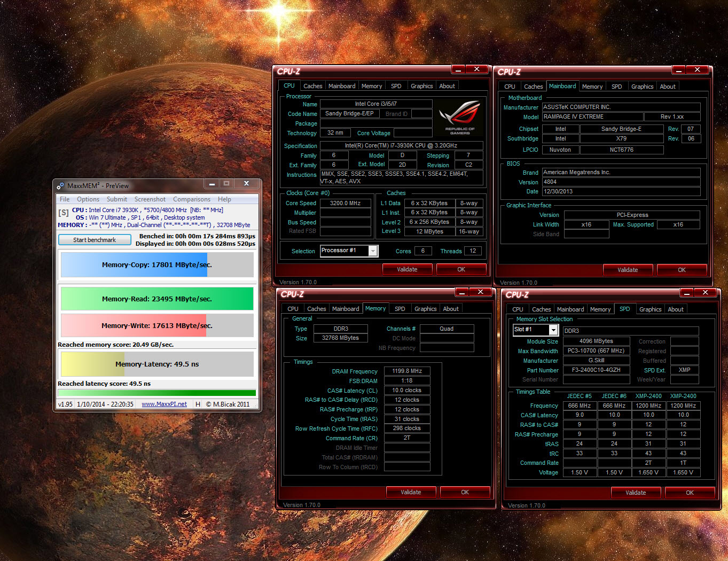Switch to About tab in CPU window

point(447,86)
